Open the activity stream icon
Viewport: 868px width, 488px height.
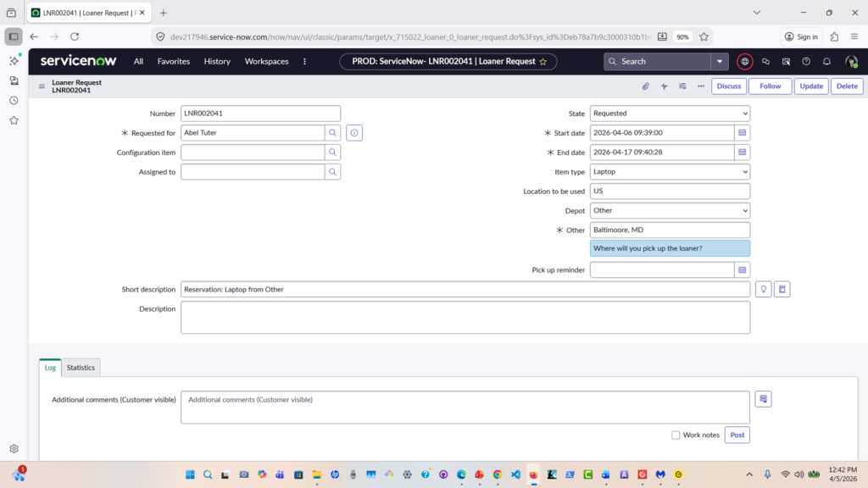pyautogui.click(x=664, y=86)
